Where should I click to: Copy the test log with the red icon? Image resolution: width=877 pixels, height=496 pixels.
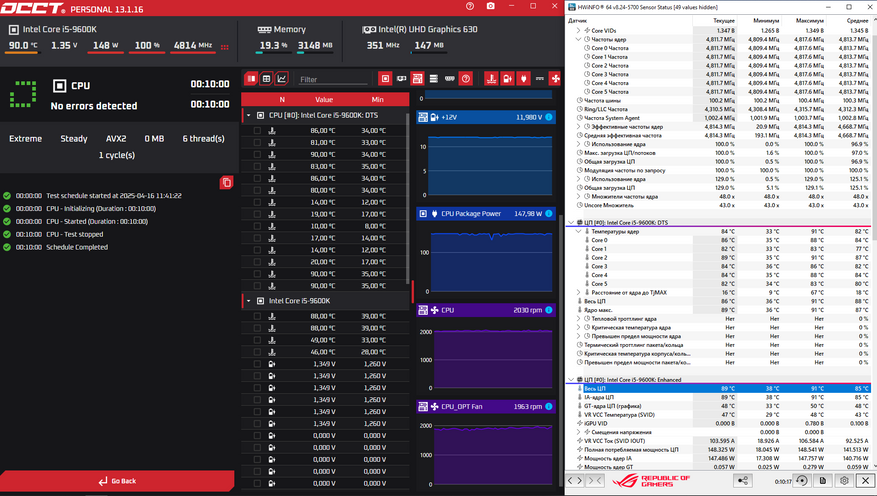coord(226,182)
